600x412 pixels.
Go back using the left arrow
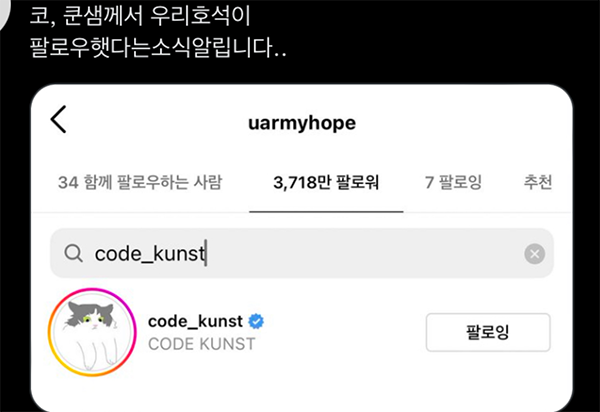click(x=59, y=119)
